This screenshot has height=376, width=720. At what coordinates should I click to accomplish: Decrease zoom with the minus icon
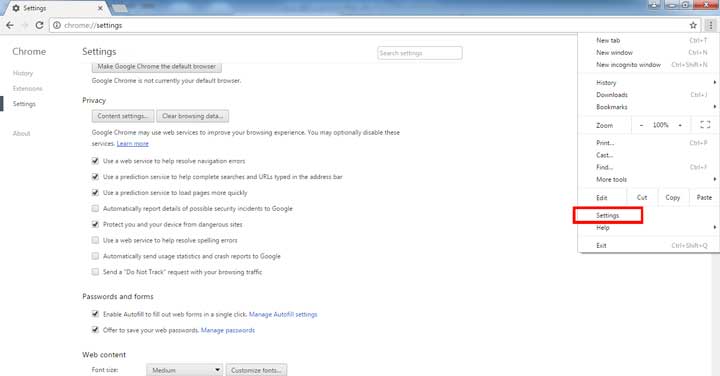pos(641,125)
